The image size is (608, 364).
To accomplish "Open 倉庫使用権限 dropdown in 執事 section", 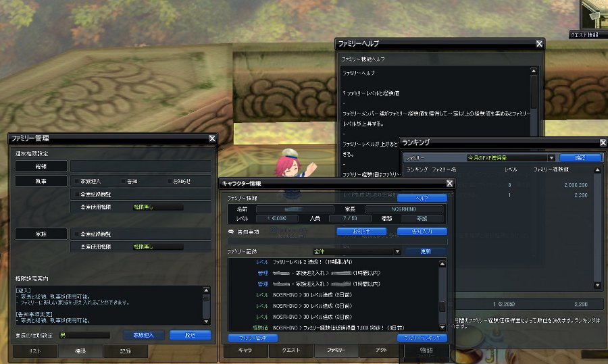I will 158,207.
